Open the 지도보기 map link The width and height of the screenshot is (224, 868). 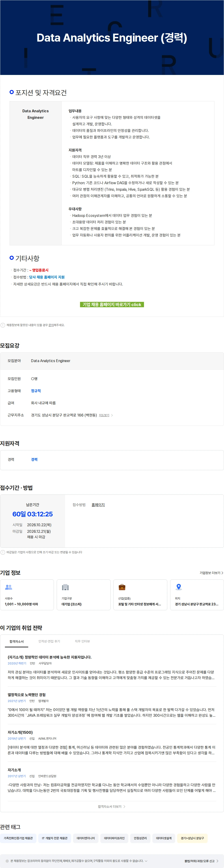104,415
